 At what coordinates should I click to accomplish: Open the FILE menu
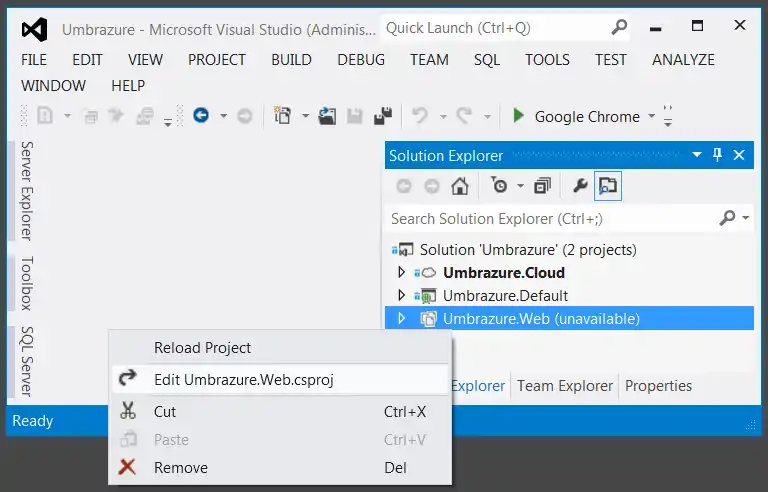click(34, 60)
